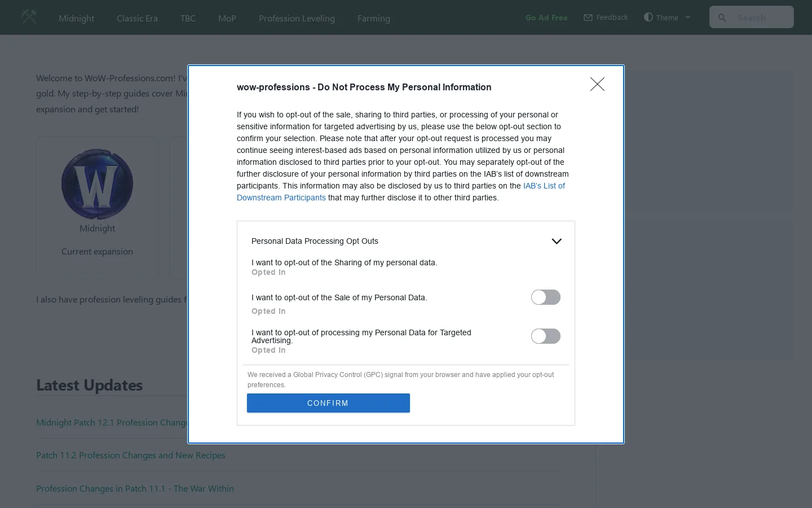Select the Farming nav item
The width and height of the screenshot is (812, 508).
point(374,18)
